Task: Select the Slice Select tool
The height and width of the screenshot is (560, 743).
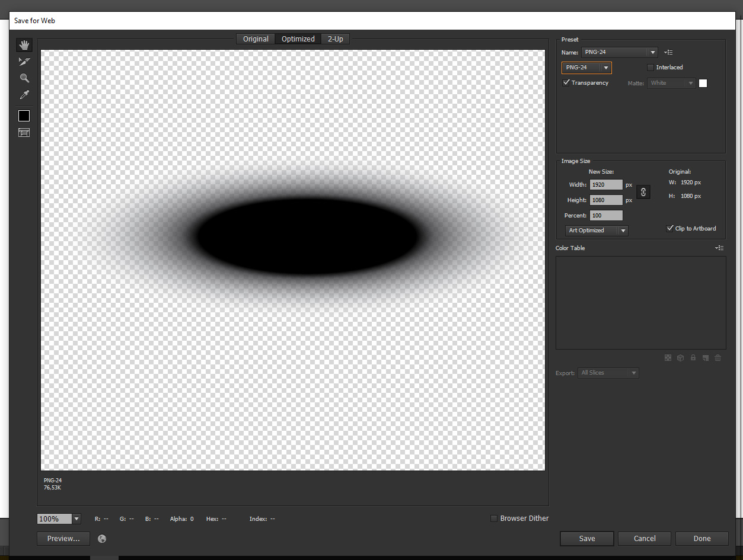Action: point(24,62)
